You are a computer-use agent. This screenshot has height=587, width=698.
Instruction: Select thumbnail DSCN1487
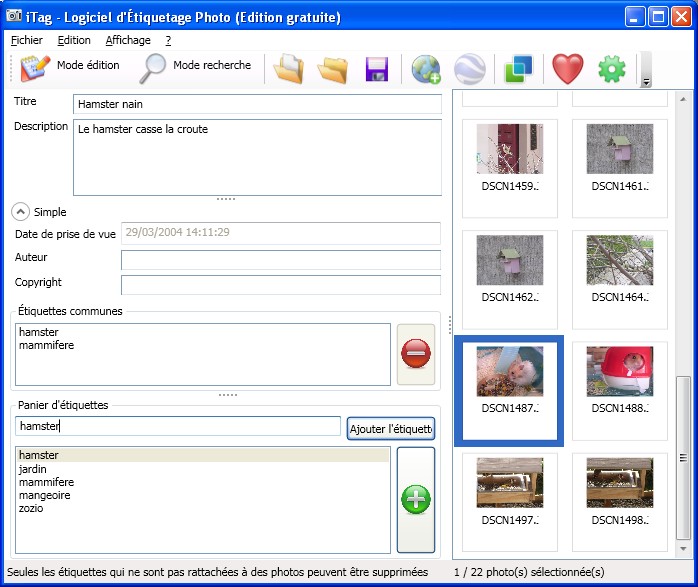click(510, 391)
